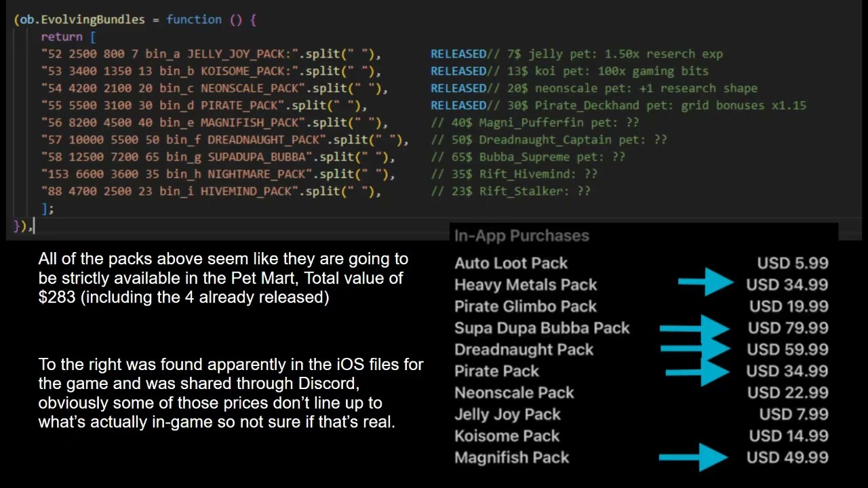
Task: Select the 'USD 49.99' price
Action: [787, 457]
